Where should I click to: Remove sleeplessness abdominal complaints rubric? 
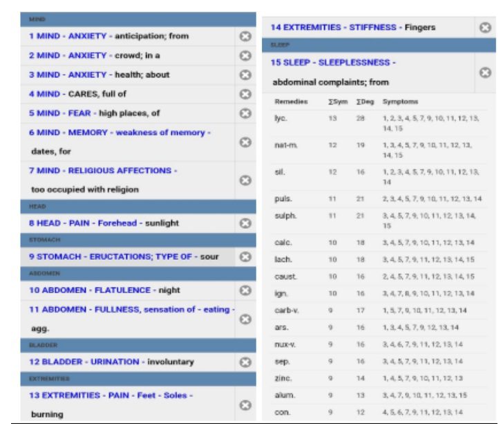click(x=485, y=73)
